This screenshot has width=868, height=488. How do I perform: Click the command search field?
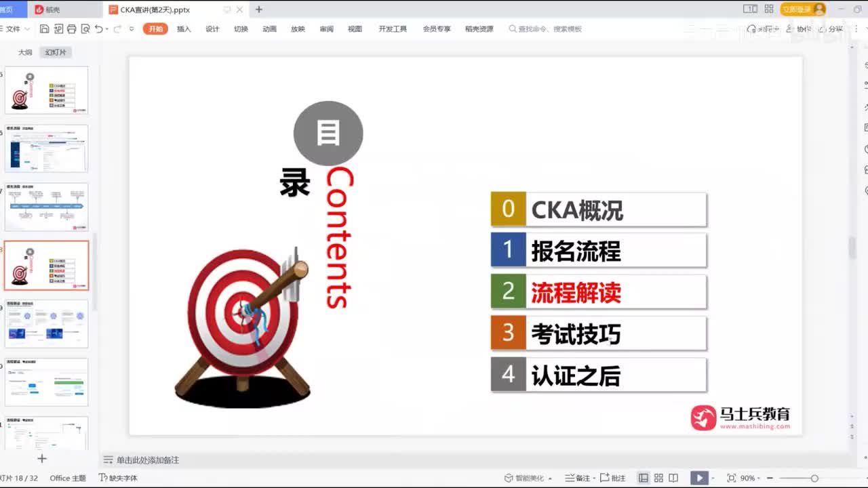coord(545,29)
